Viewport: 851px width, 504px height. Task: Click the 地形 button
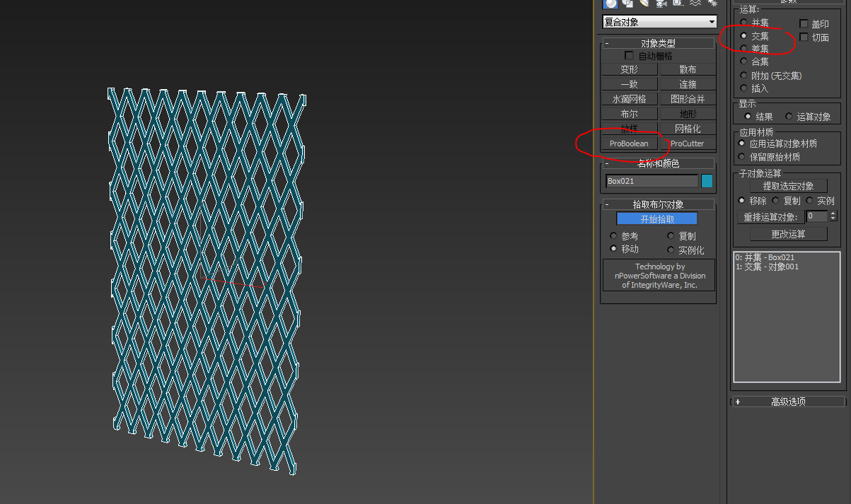click(x=688, y=114)
